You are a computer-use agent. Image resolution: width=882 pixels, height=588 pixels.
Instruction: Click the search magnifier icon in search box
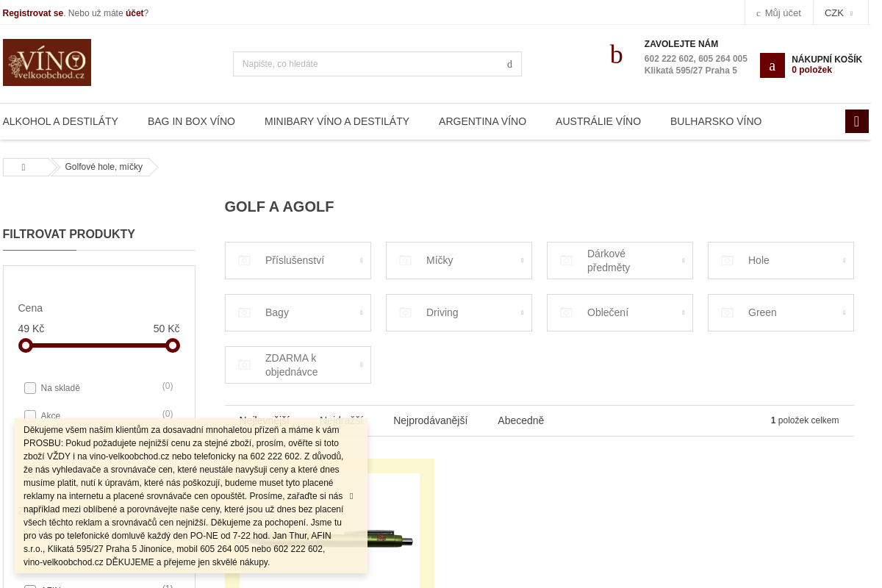click(x=509, y=64)
